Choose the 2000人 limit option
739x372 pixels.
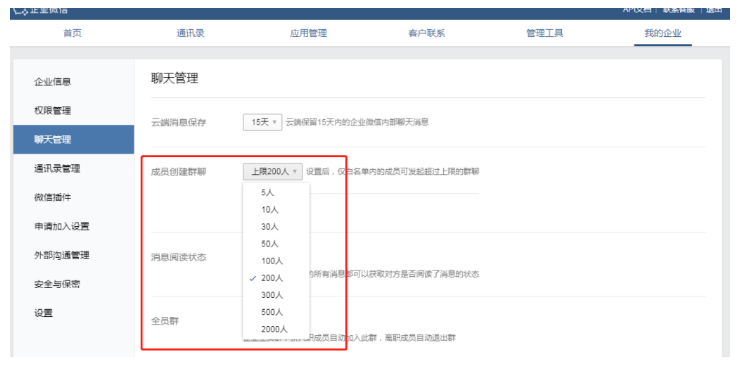(276, 329)
